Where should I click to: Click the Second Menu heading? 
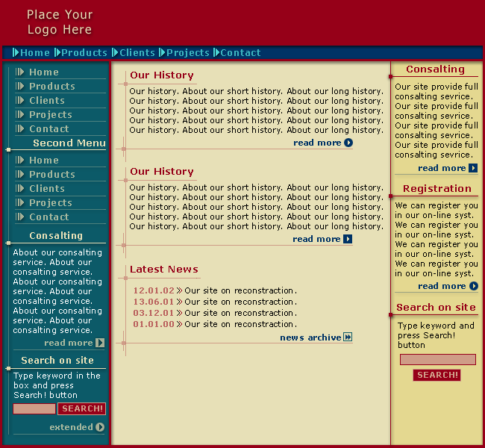69,143
